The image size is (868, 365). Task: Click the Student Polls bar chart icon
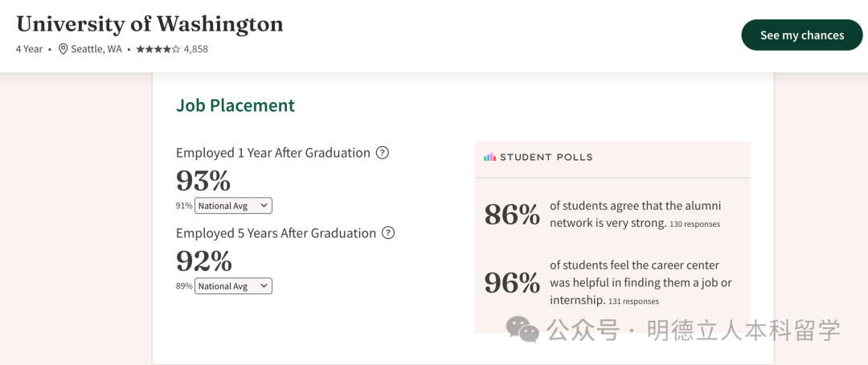click(489, 158)
